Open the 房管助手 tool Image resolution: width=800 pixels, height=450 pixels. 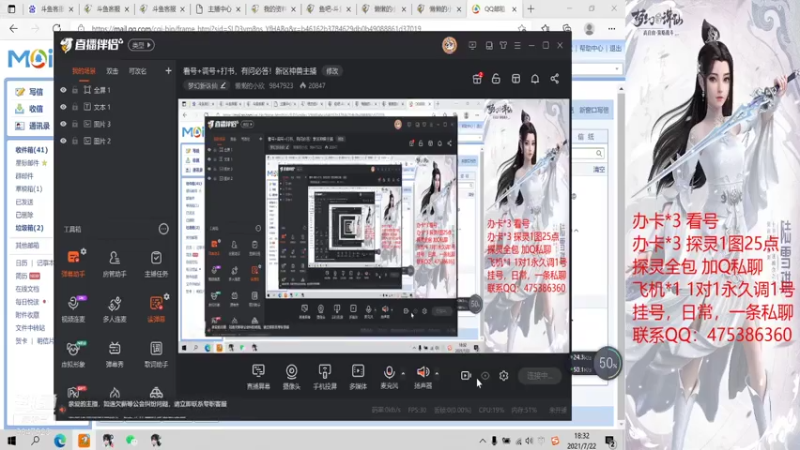point(114,263)
